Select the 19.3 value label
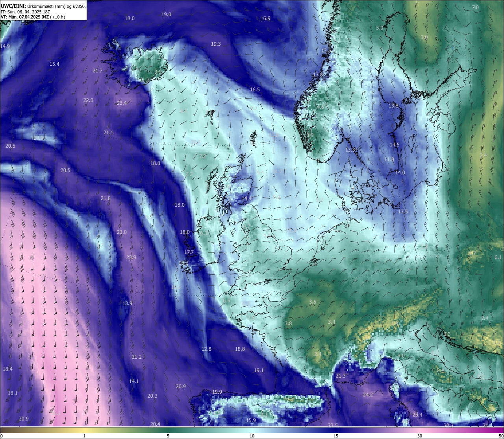 216,44
